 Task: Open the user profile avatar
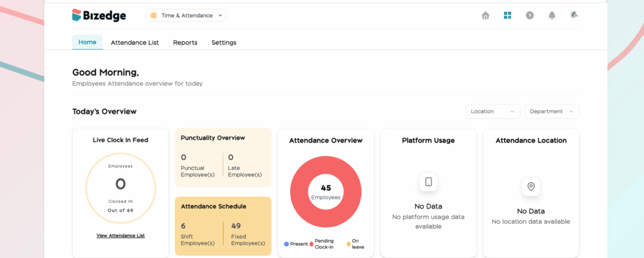tap(574, 15)
